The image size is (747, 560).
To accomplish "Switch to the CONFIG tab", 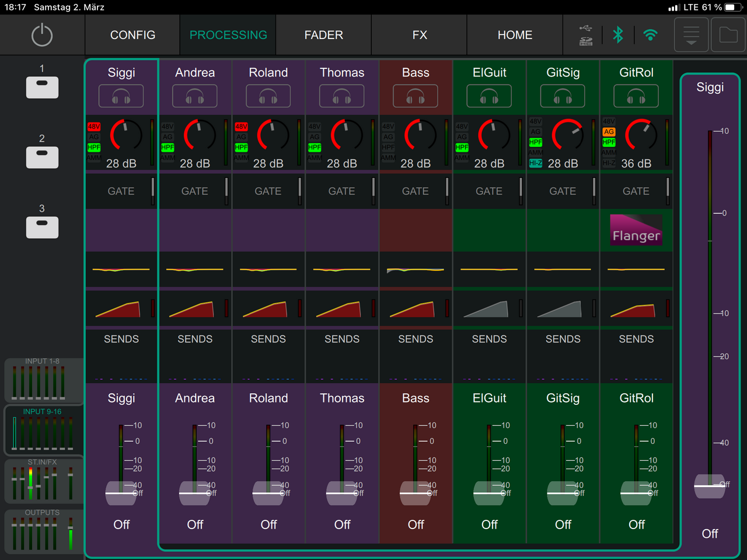I will click(x=132, y=35).
